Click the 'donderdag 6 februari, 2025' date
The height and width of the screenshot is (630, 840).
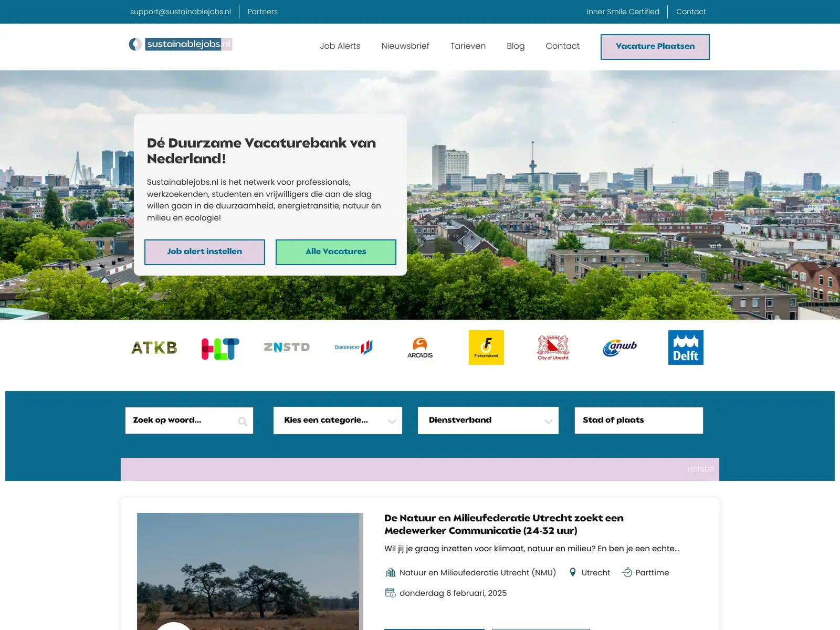point(453,593)
